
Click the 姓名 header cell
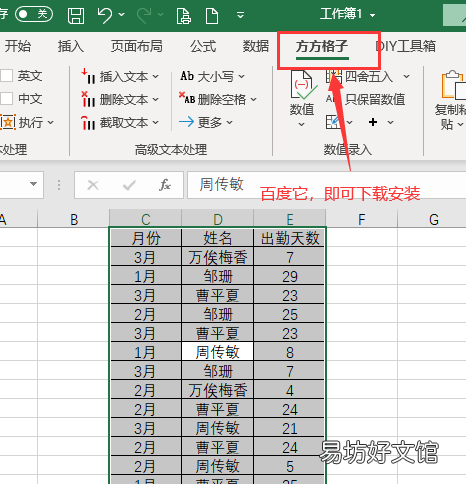[x=218, y=238]
